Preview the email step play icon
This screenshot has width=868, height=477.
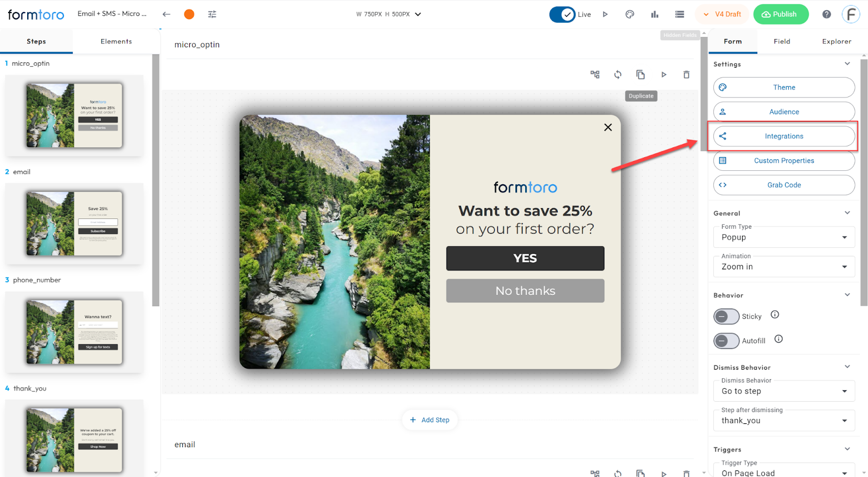click(663, 473)
